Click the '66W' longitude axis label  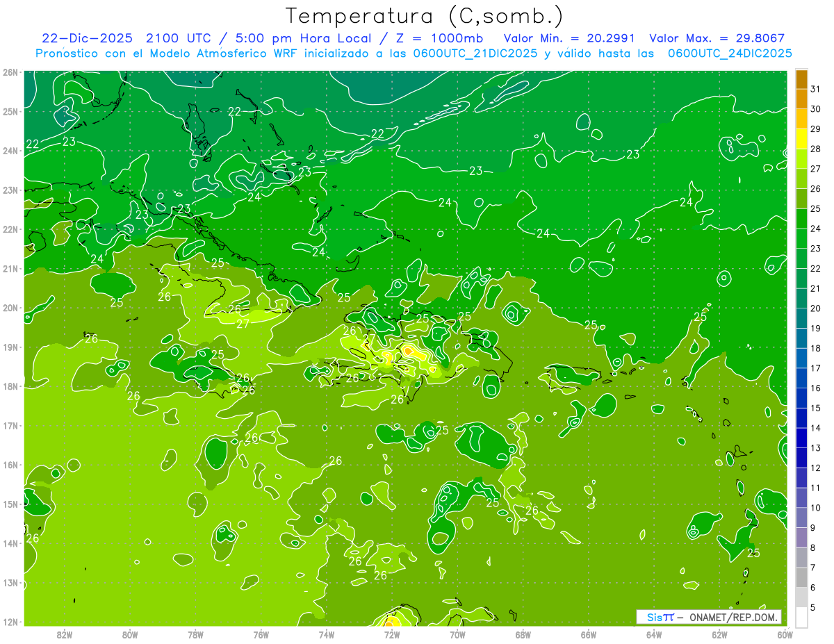(x=589, y=634)
